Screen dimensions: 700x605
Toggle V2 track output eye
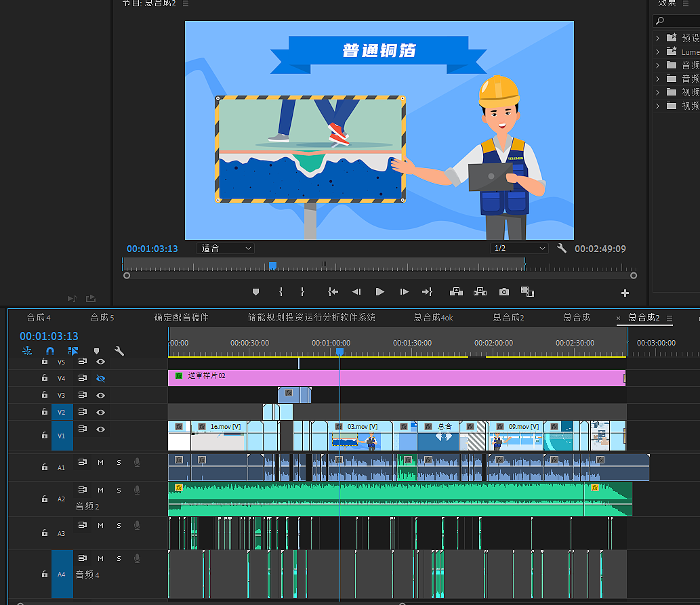click(101, 412)
